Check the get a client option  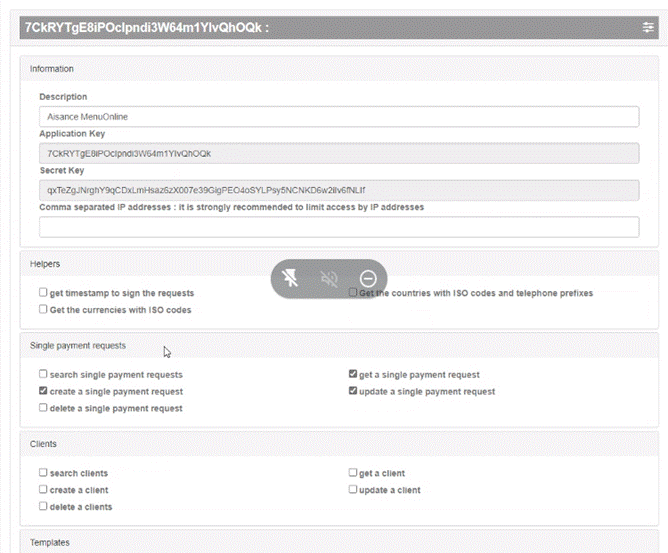coord(353,472)
